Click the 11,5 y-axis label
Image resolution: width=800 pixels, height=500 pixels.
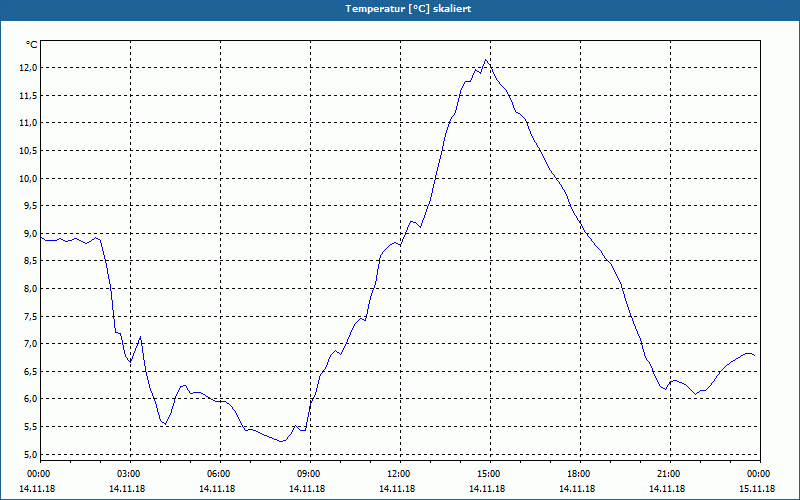[29, 95]
